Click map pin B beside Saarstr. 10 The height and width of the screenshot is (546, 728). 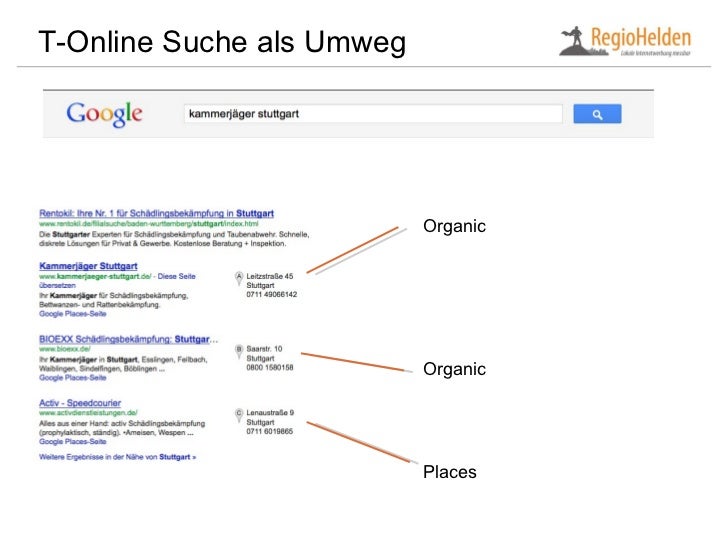(239, 351)
